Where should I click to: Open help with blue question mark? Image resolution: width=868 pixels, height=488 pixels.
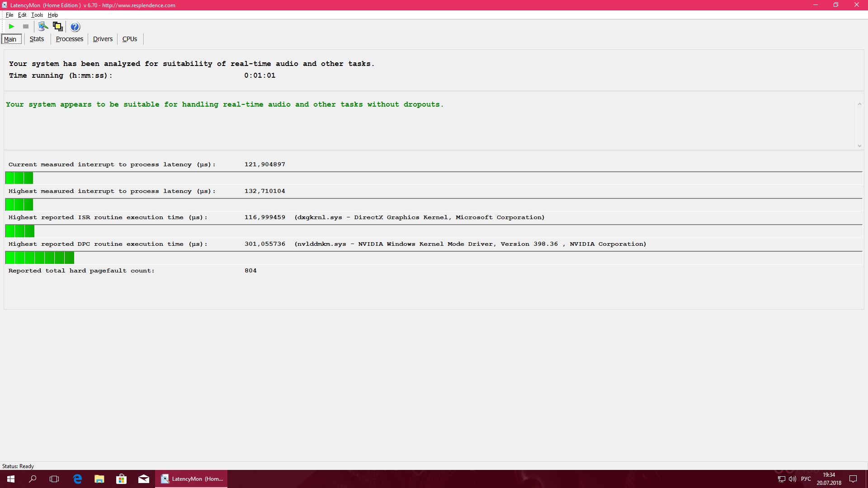pyautogui.click(x=75, y=27)
